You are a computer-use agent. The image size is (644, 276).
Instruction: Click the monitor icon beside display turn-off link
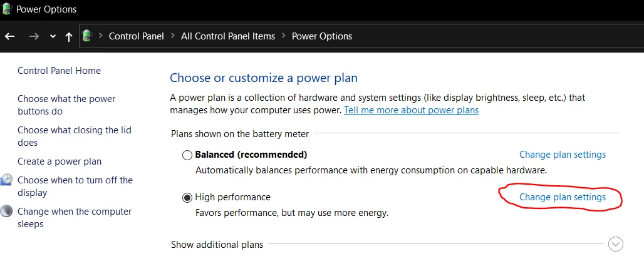tap(6, 180)
